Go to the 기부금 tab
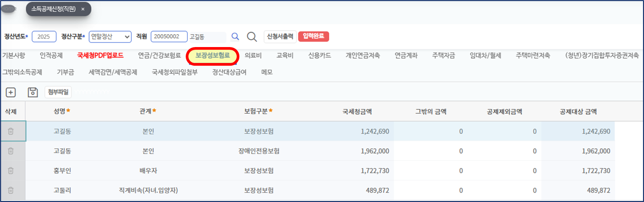The height and width of the screenshot is (202, 644). point(65,72)
